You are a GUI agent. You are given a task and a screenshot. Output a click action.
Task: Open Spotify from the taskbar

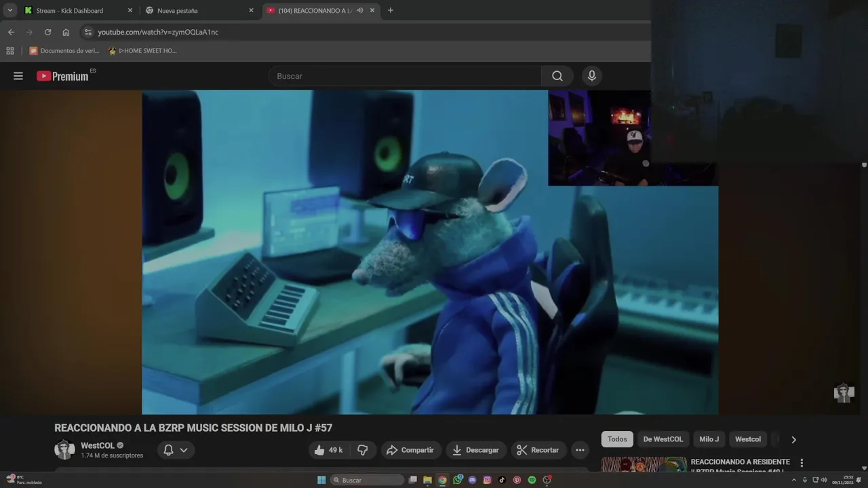click(532, 480)
